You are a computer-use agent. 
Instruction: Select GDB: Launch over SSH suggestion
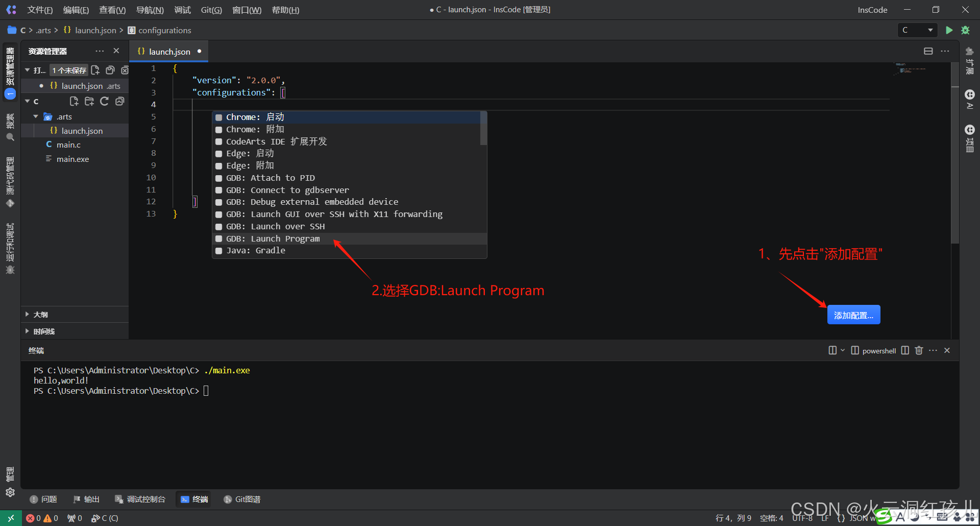point(350,226)
